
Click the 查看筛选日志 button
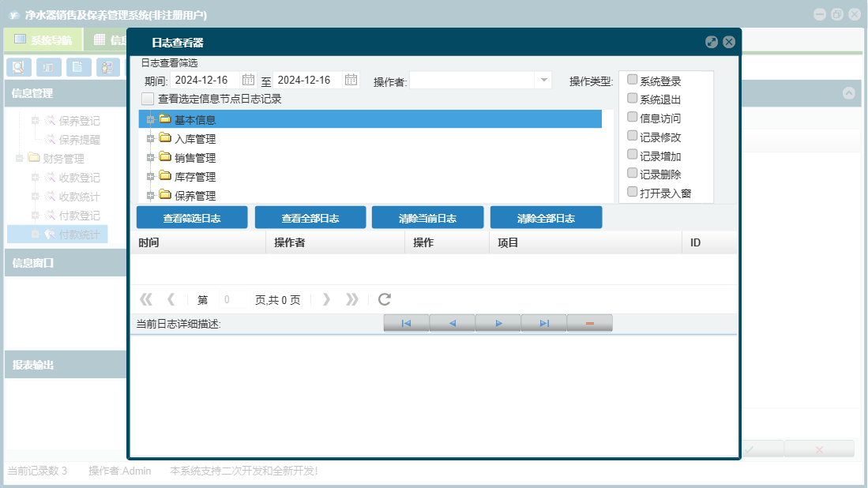click(192, 217)
